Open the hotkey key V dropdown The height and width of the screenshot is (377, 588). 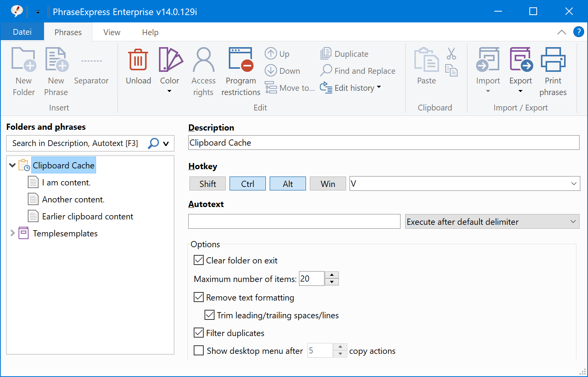pyautogui.click(x=574, y=183)
